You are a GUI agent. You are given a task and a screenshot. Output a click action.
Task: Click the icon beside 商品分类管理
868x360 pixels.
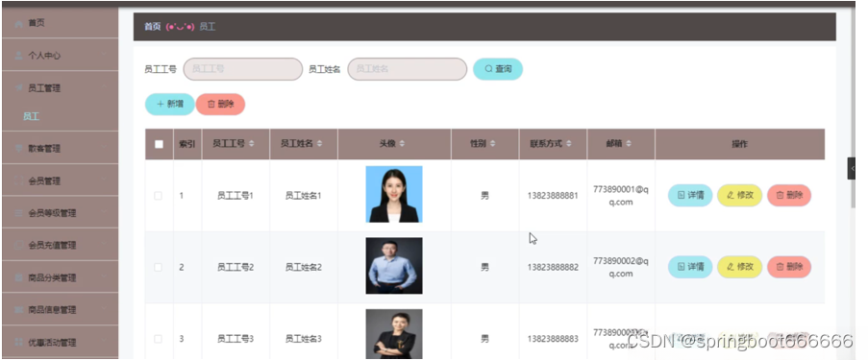click(19, 277)
